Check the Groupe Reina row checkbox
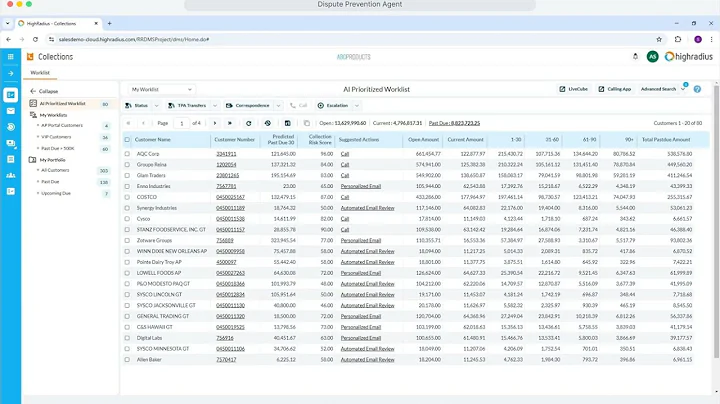This screenshot has width=720, height=404. tap(127, 164)
